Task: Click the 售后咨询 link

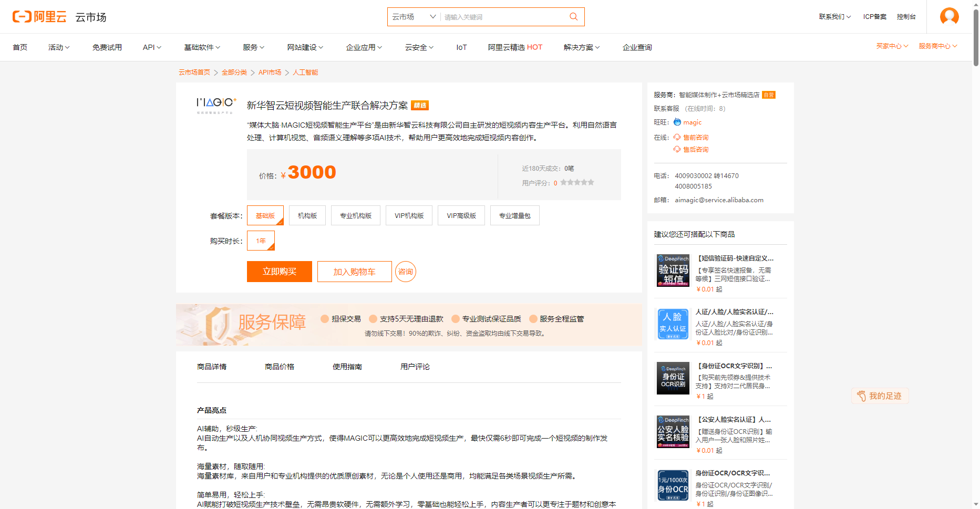Action: [x=696, y=150]
